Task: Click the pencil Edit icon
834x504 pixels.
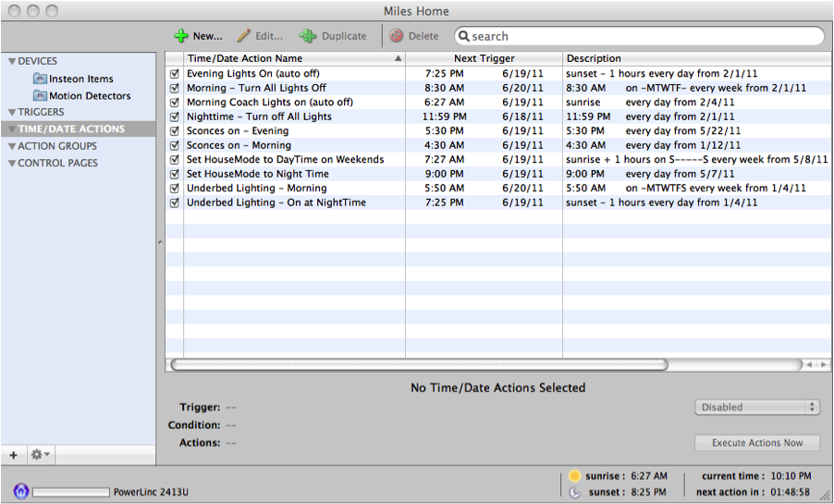Action: [x=243, y=36]
